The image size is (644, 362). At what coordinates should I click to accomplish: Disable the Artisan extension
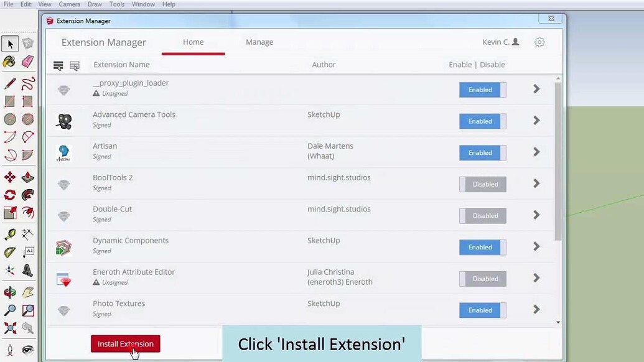point(482,152)
